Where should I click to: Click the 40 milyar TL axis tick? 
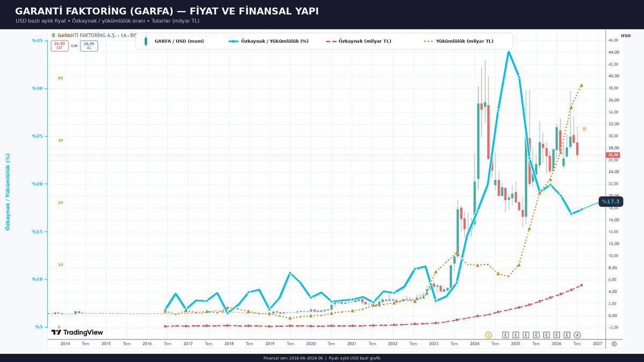pos(60,78)
